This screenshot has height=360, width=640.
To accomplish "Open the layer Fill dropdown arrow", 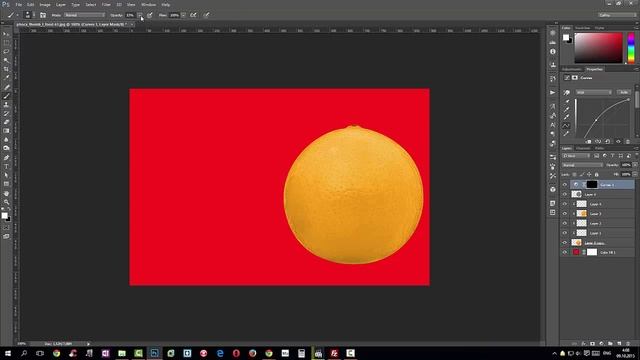I will coord(635,175).
